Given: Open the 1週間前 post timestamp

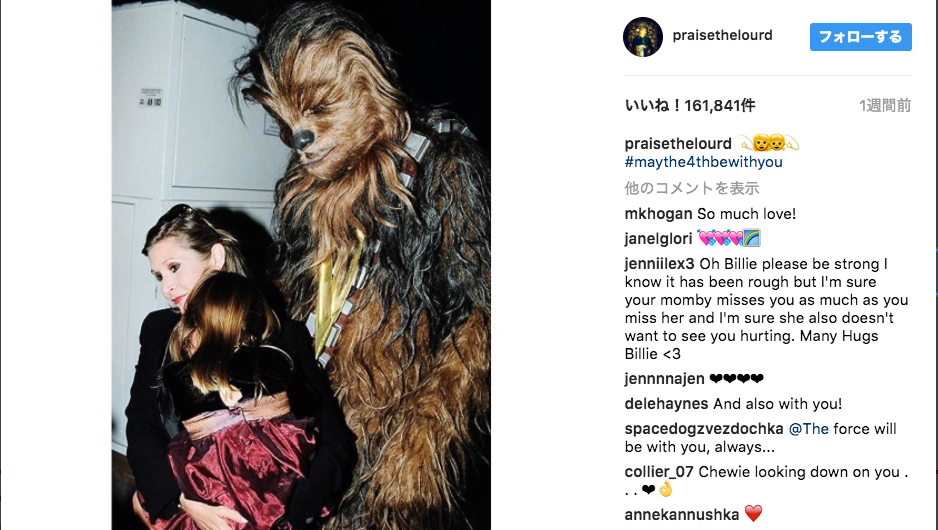Looking at the screenshot, I should click(x=885, y=106).
